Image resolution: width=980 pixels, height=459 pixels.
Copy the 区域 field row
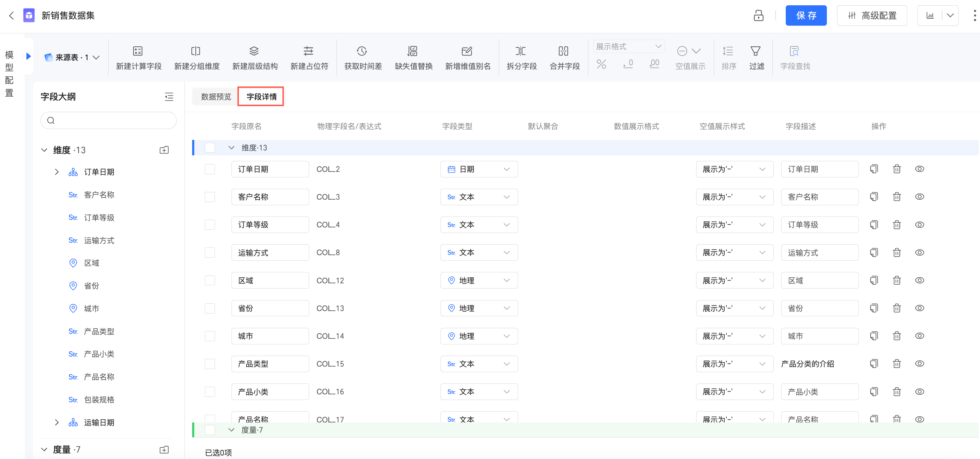874,280
